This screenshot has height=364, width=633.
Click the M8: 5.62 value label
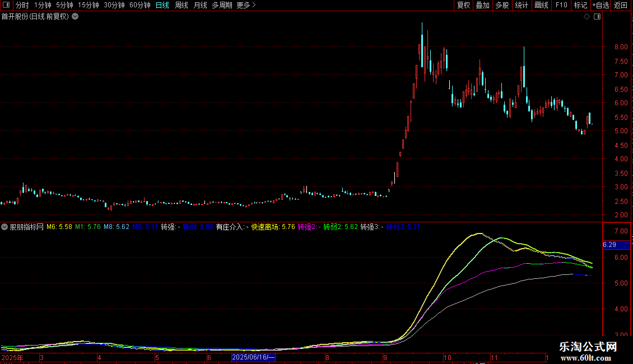coord(117,227)
